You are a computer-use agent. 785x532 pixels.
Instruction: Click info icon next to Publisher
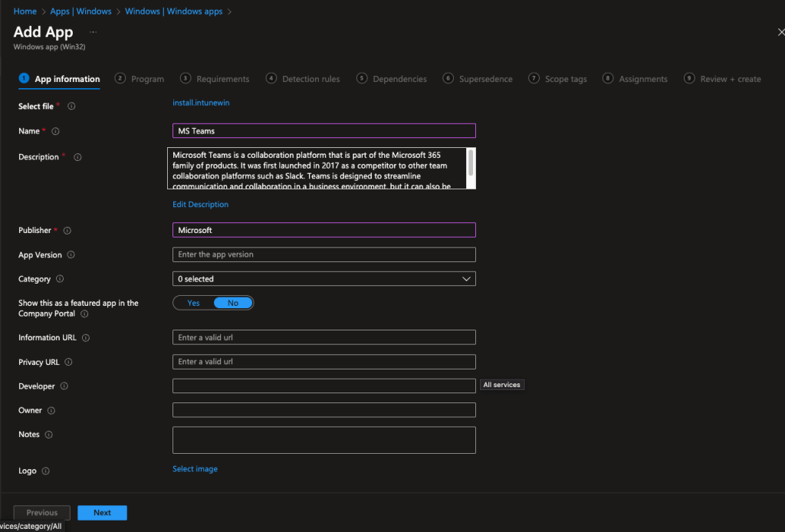(67, 231)
